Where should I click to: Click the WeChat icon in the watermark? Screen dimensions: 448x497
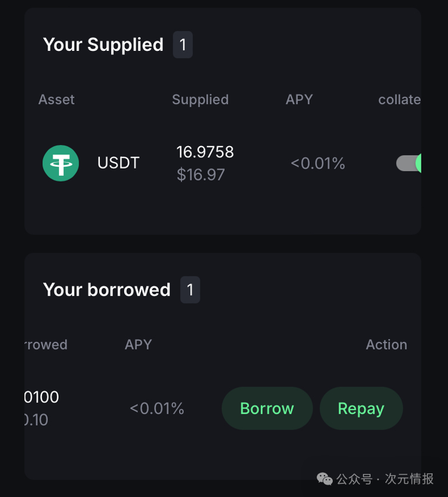pos(324,478)
